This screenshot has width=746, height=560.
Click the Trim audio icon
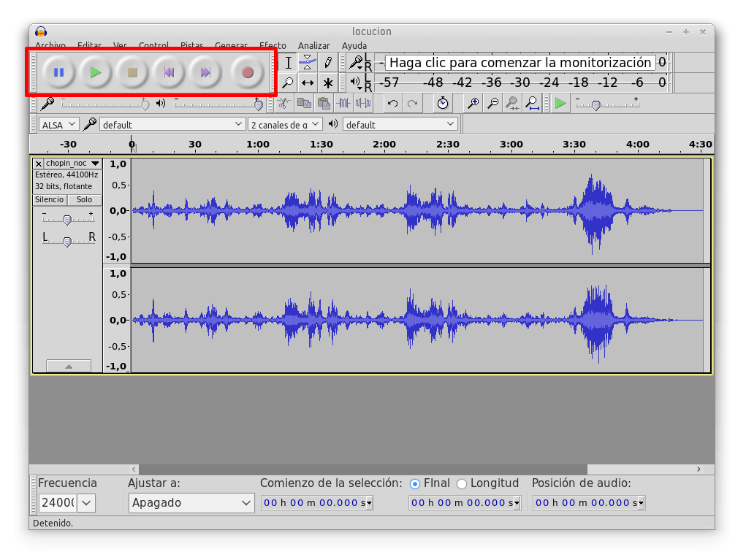[343, 103]
